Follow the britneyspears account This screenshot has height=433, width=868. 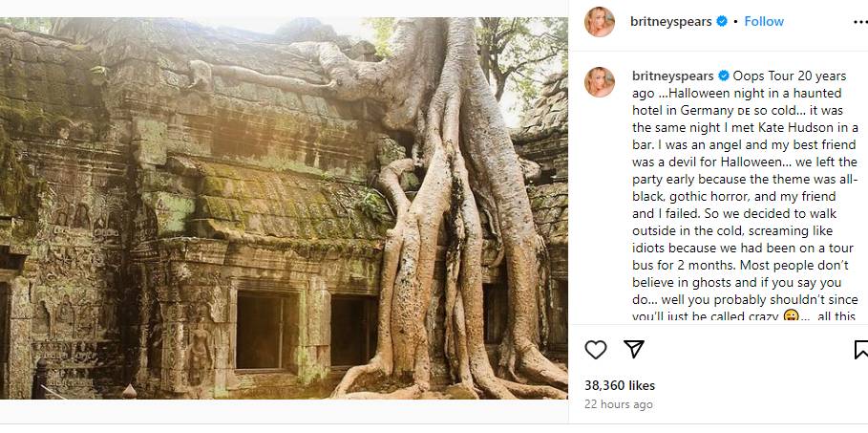pos(764,21)
